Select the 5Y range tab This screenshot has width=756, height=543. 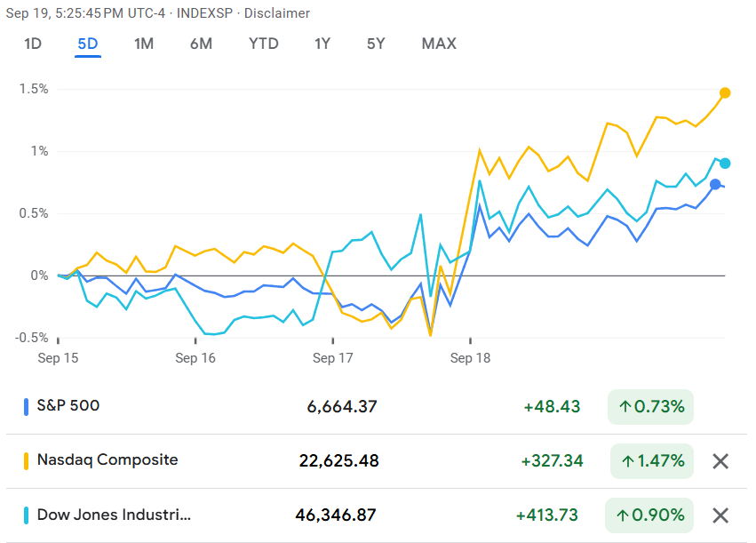click(376, 44)
